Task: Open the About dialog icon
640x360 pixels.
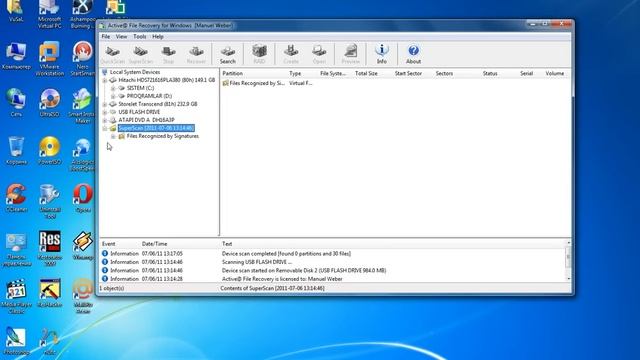Action: [x=413, y=54]
